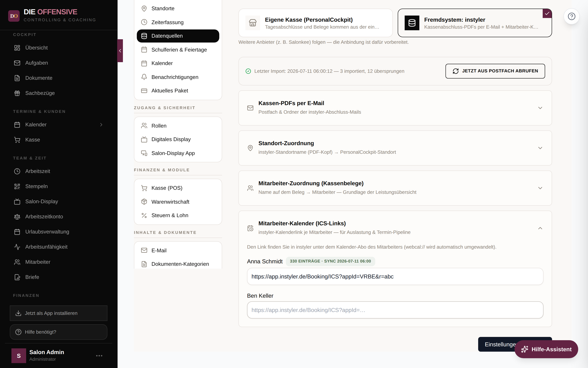The width and height of the screenshot is (588, 368).
Task: Open Dokumente file icon
Action: tap(17, 78)
